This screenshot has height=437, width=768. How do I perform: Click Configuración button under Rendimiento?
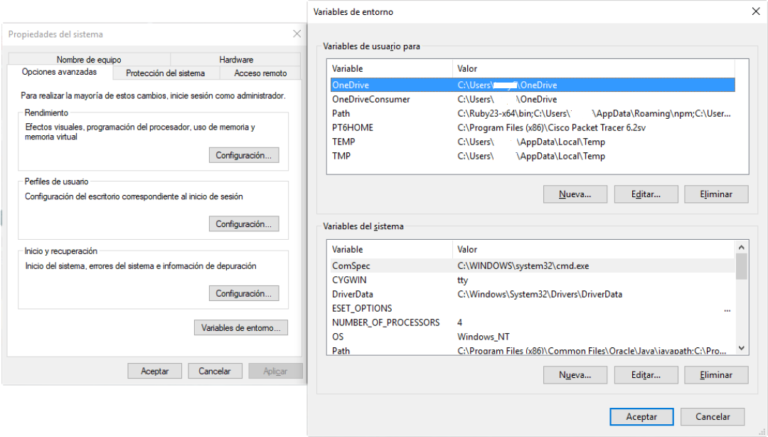tap(244, 155)
